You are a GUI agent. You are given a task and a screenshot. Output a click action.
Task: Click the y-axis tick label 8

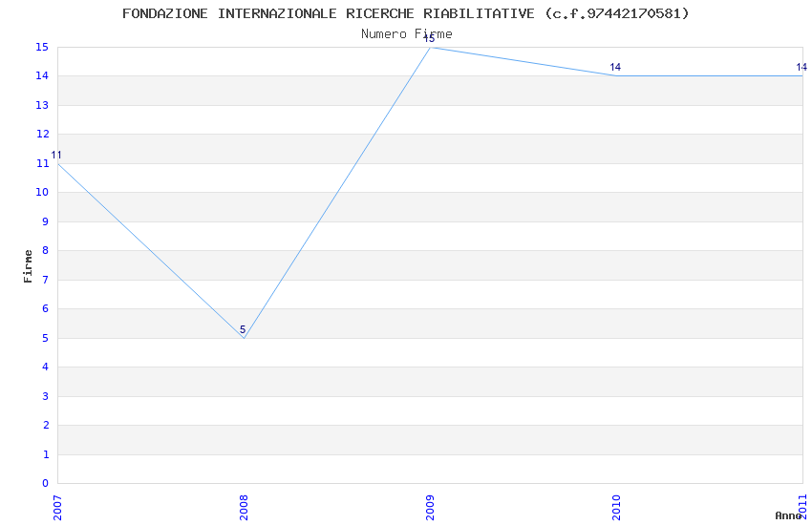(x=46, y=250)
